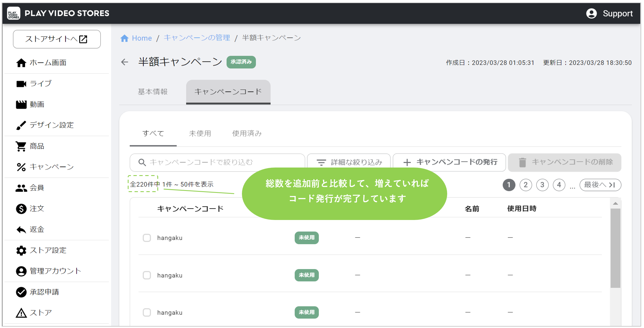Click the Home breadcrumb house icon
The width and height of the screenshot is (644, 328).
pyautogui.click(x=125, y=38)
